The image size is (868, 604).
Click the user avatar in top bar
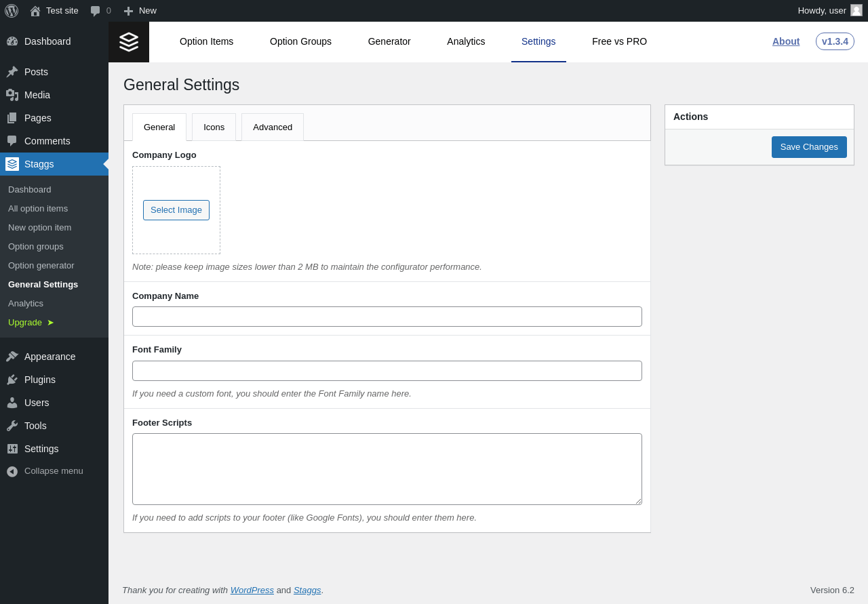click(x=856, y=10)
